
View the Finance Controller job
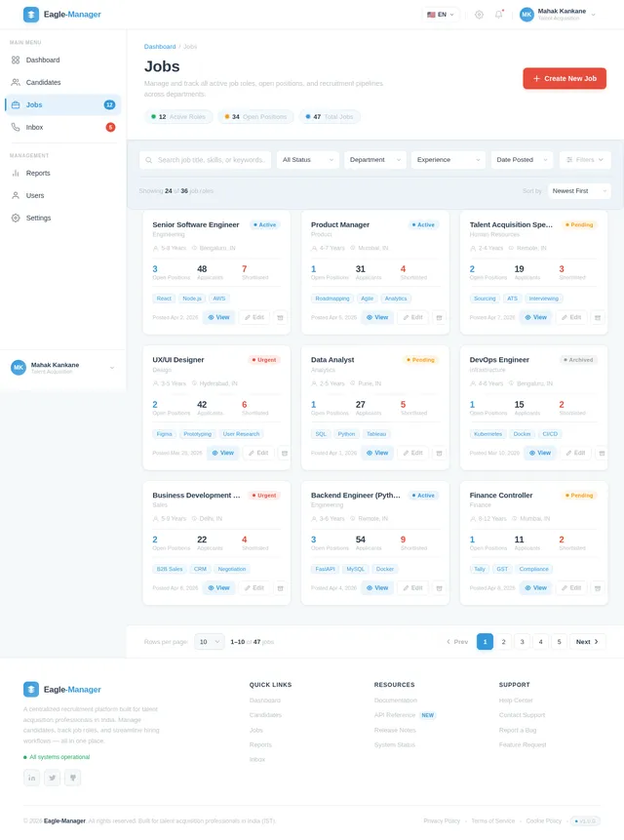pyautogui.click(x=535, y=588)
